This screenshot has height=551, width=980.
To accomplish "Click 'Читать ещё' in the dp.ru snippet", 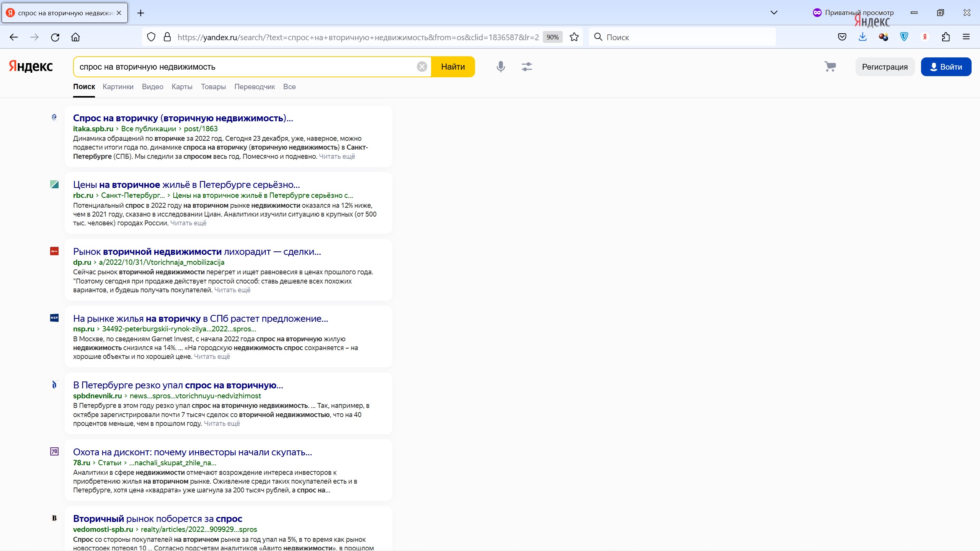I will (232, 290).
